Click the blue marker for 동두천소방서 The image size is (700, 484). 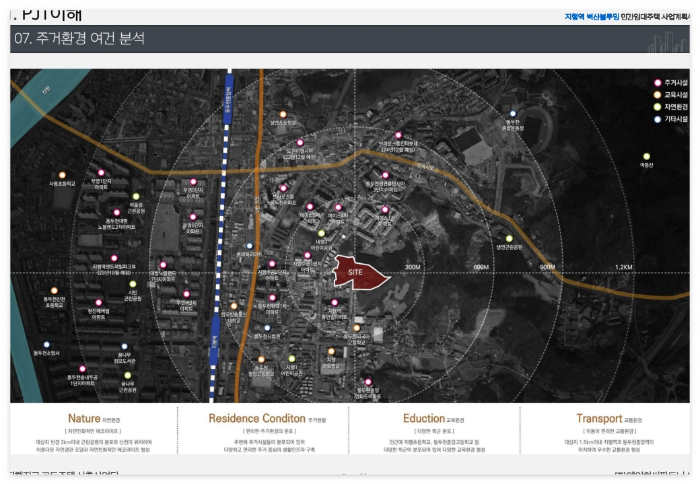[46, 345]
